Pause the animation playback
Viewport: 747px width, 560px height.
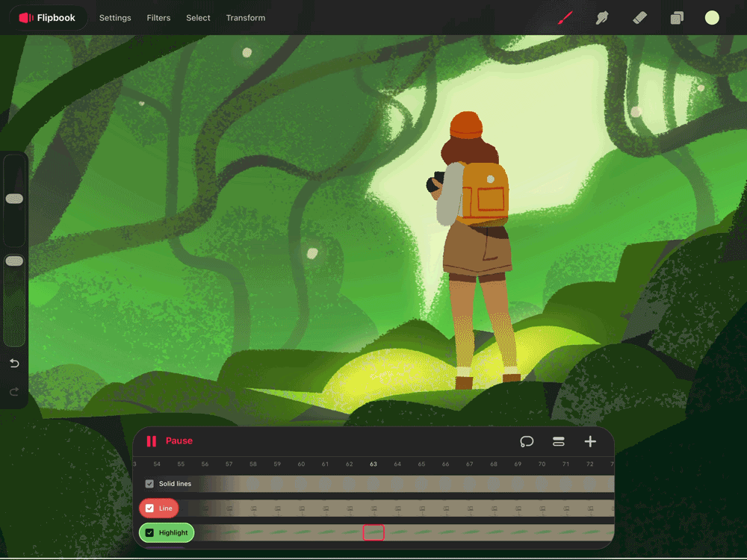170,441
